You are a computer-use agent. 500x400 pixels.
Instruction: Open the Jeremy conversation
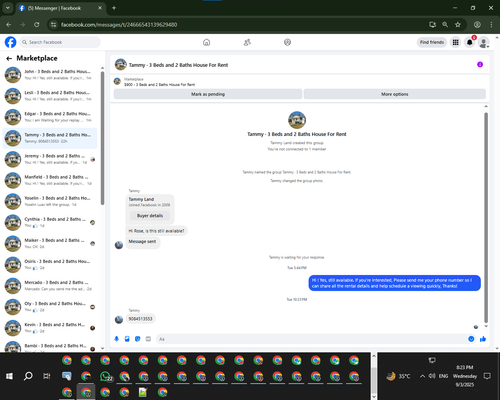pyautogui.click(x=50, y=159)
